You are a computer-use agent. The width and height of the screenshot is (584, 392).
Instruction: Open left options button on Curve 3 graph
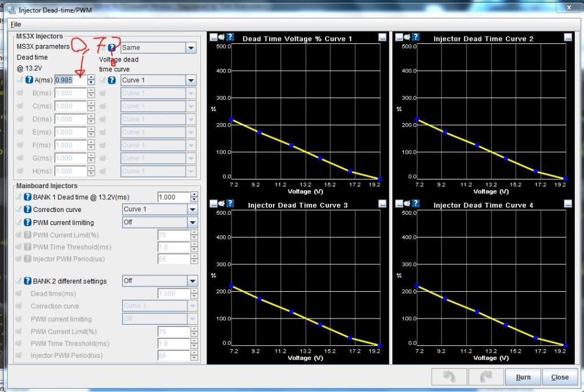click(x=213, y=204)
